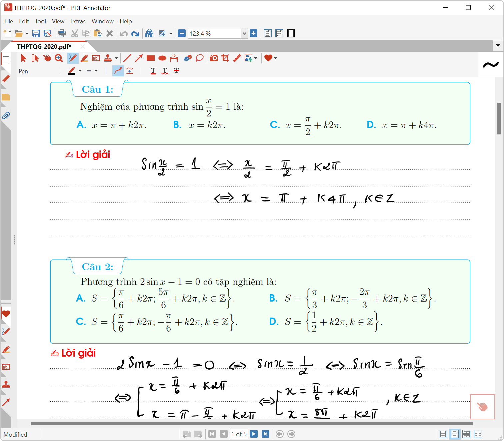Image resolution: width=504 pixels, height=441 pixels.
Task: Select the Arrow drawing tool
Action: [x=139, y=58]
